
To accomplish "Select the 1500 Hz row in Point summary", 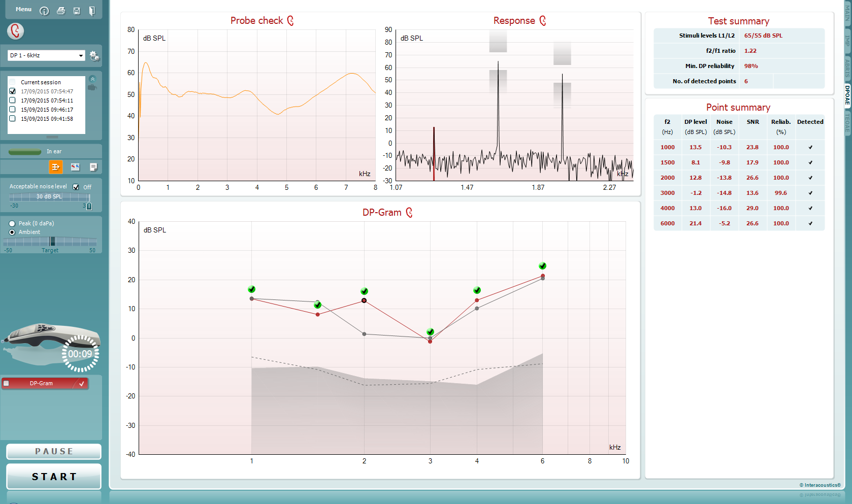I will point(739,162).
